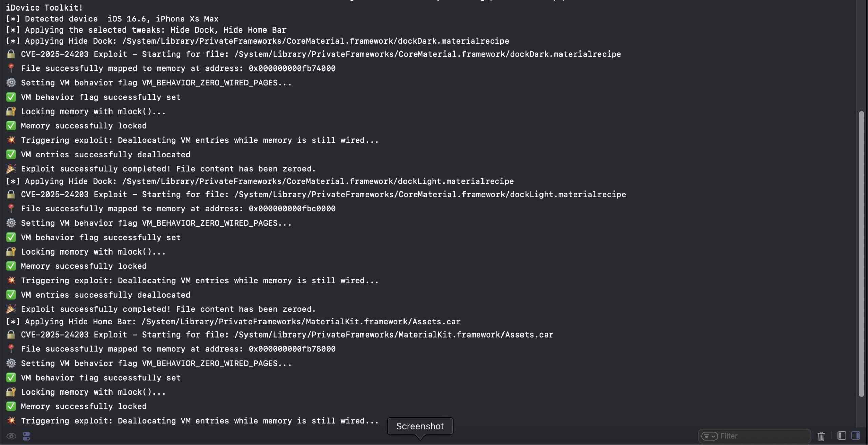Click the party popper icon on exploit completed line

(11, 168)
